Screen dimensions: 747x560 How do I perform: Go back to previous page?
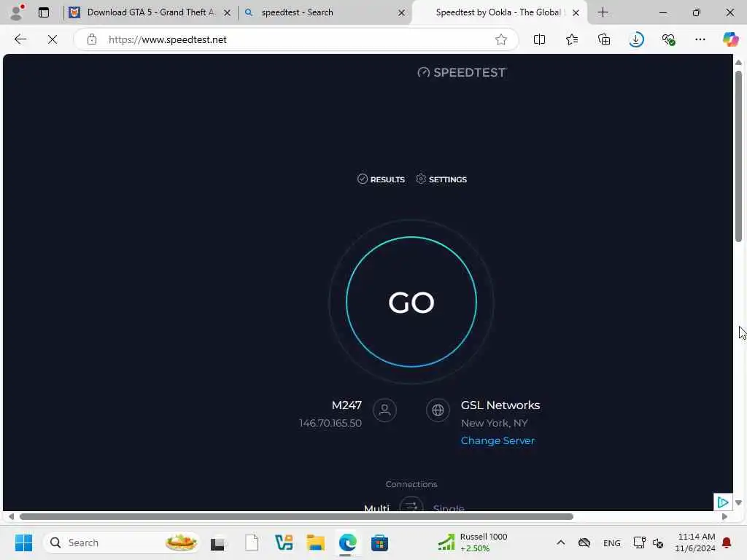point(20,39)
